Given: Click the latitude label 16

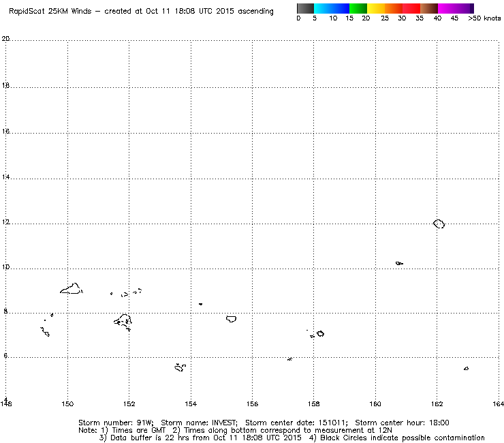Looking at the screenshot, I should pos(5,132).
